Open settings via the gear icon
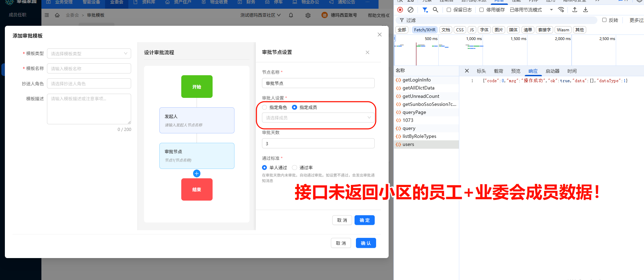644x280 pixels. point(308,15)
